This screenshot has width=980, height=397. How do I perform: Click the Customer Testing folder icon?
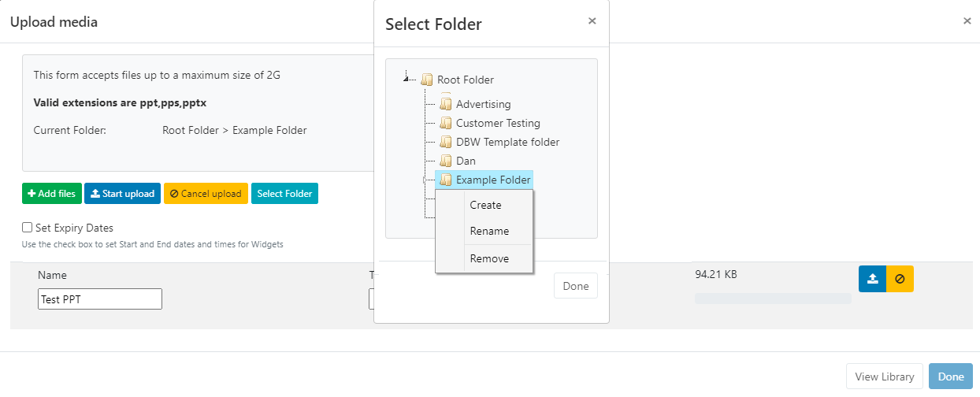click(446, 123)
